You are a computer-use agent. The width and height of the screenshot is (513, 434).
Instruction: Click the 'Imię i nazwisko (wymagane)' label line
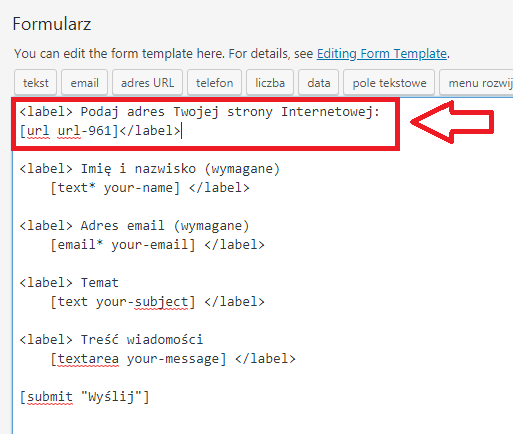tap(149, 169)
